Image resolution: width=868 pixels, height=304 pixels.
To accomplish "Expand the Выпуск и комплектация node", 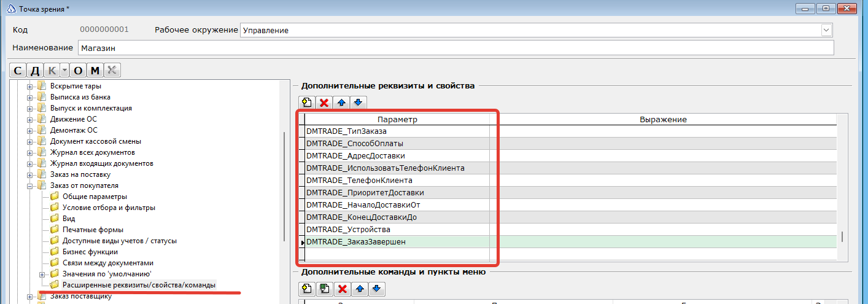I will click(29, 108).
